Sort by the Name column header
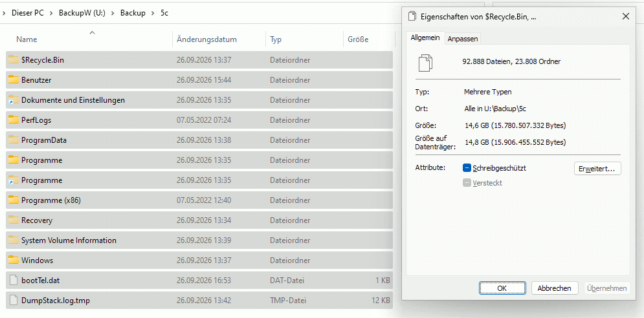The image size is (644, 318). [27, 39]
